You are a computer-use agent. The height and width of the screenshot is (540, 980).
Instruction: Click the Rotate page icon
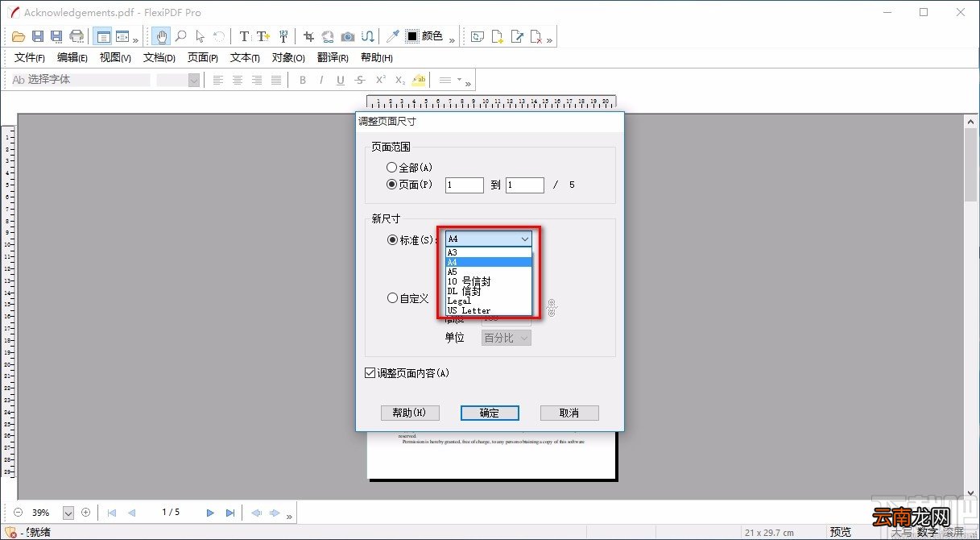pyautogui.click(x=478, y=36)
